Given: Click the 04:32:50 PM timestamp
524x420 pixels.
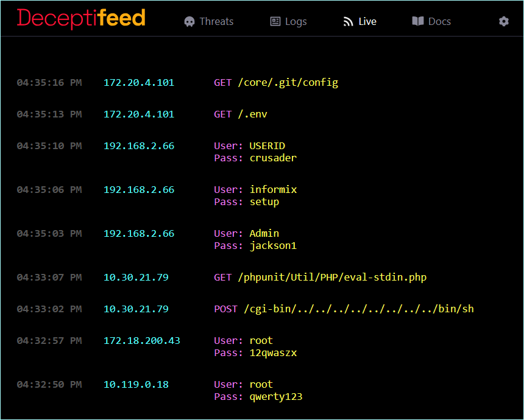Looking at the screenshot, I should [49, 385].
